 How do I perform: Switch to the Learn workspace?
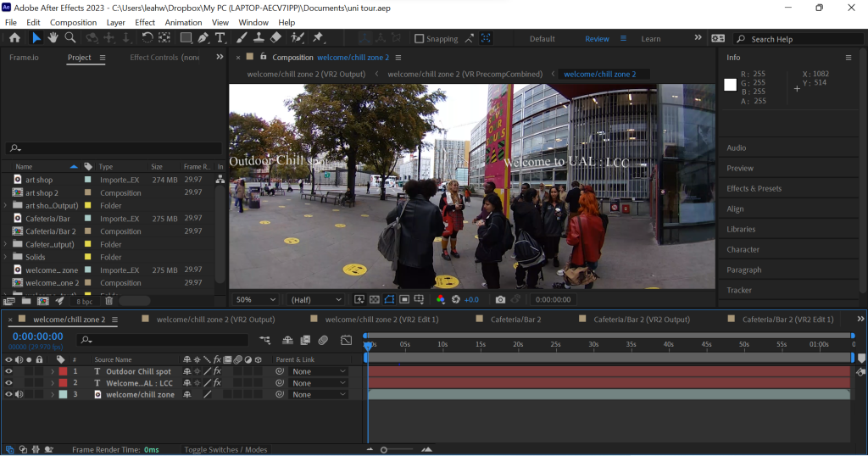click(650, 39)
